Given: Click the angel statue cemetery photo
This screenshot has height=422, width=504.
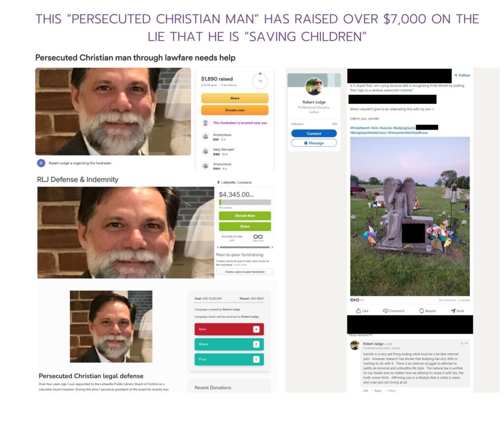Looking at the screenshot, I should coord(410,216).
